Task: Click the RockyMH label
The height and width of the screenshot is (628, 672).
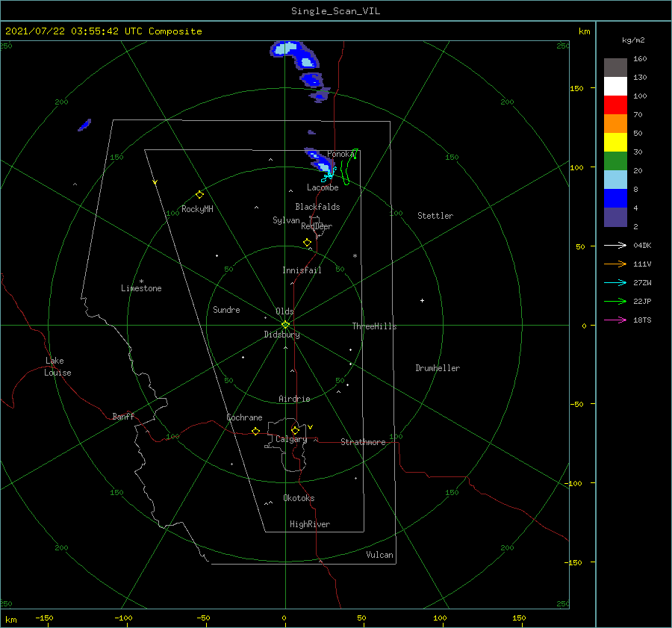Action: tap(197, 209)
